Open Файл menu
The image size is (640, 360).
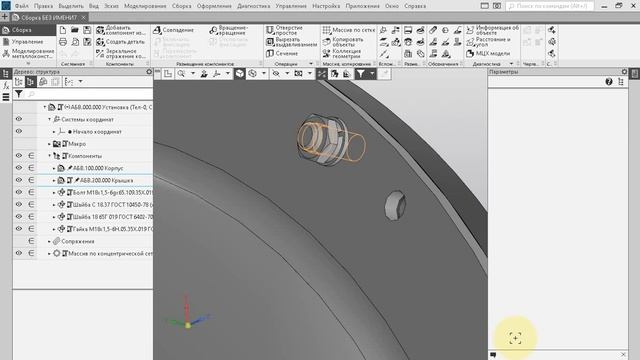[x=22, y=6]
